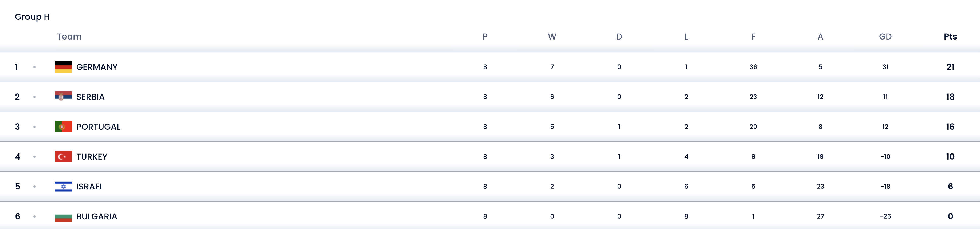Open the BULGARIA team link
The width and height of the screenshot is (980, 229).
97,216
